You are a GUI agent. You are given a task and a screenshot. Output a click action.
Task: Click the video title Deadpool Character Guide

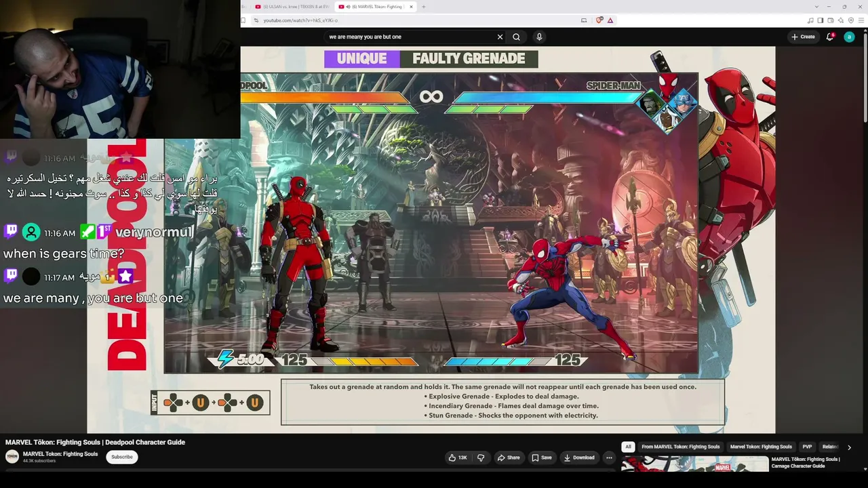(95, 443)
